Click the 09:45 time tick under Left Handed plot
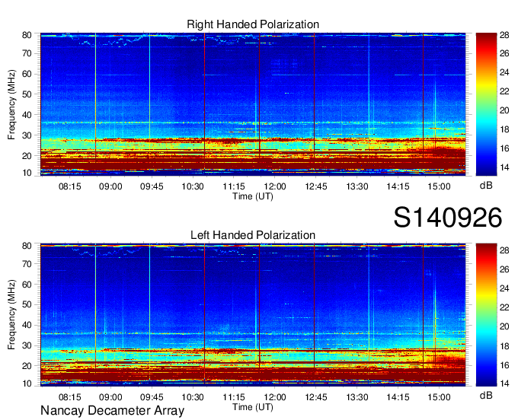This screenshot has height=420, width=518. [x=152, y=397]
